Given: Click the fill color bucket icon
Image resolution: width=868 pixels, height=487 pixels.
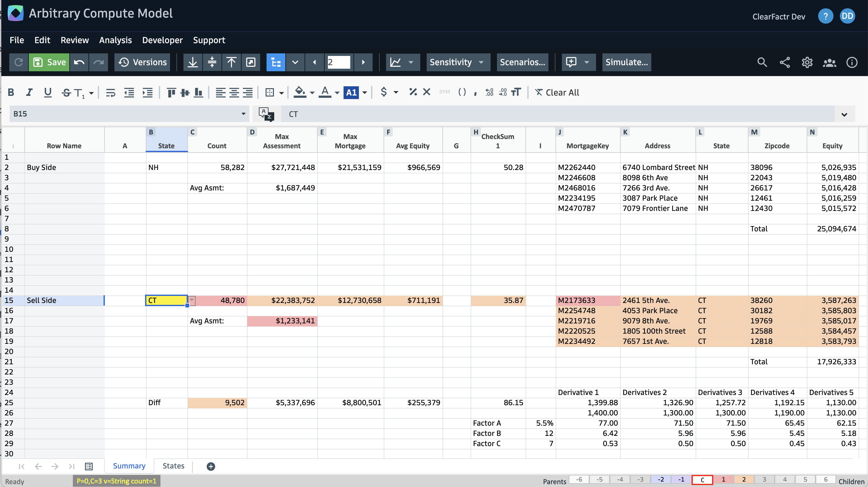Looking at the screenshot, I should 299,92.
